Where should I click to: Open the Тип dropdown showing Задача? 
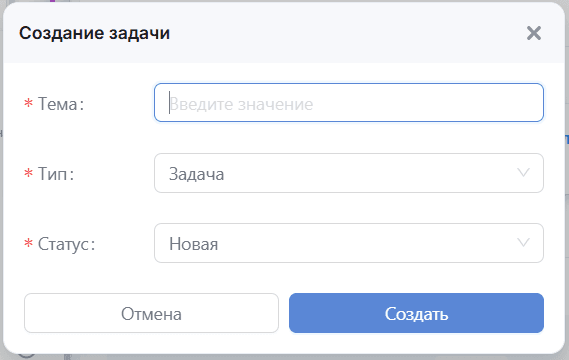pos(349,173)
